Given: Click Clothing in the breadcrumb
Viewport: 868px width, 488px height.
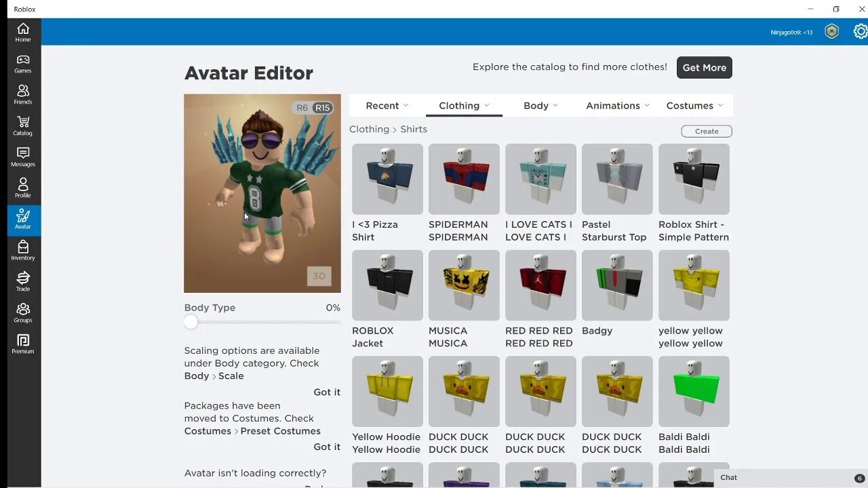Looking at the screenshot, I should [370, 129].
